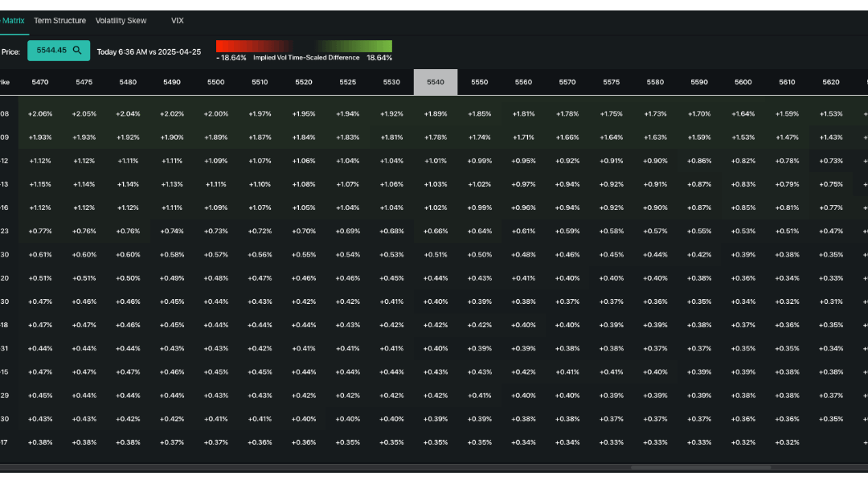Reselect the active Matrix tab
The image size is (868, 480).
pos(11,20)
